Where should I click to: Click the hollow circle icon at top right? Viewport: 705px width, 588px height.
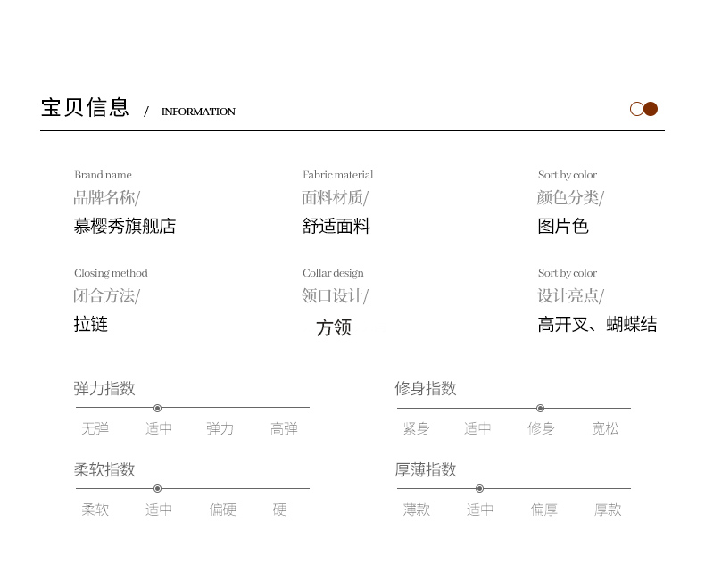[636, 109]
